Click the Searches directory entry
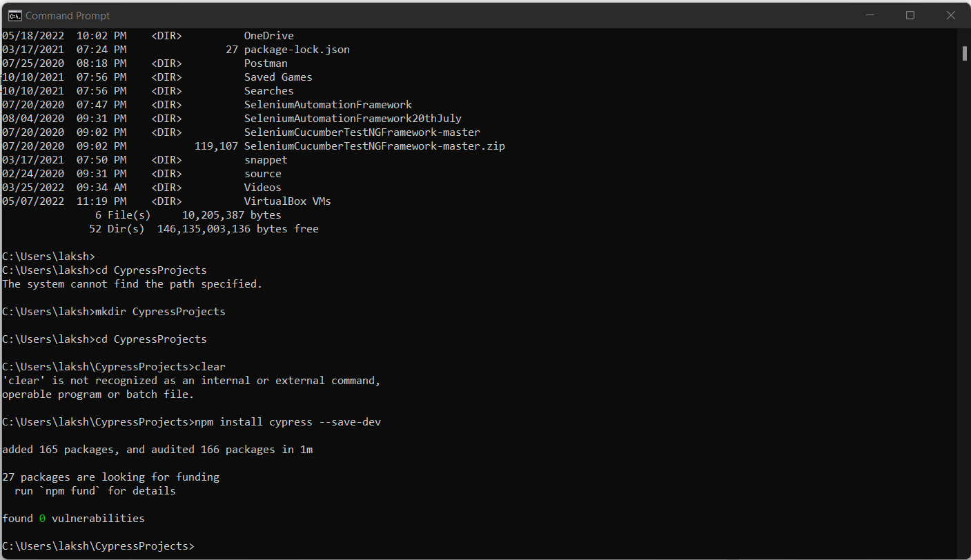This screenshot has width=971, height=560. (x=269, y=91)
